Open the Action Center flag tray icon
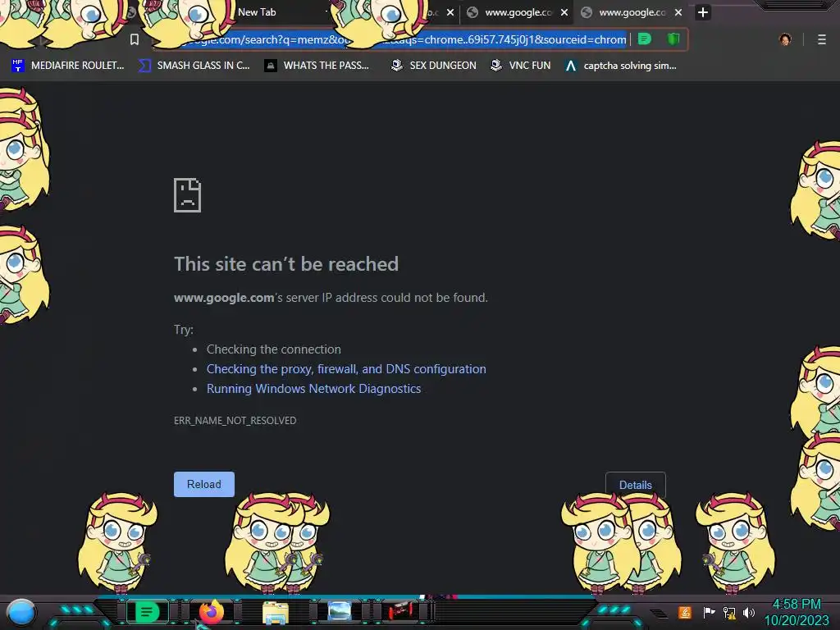 [x=709, y=612]
